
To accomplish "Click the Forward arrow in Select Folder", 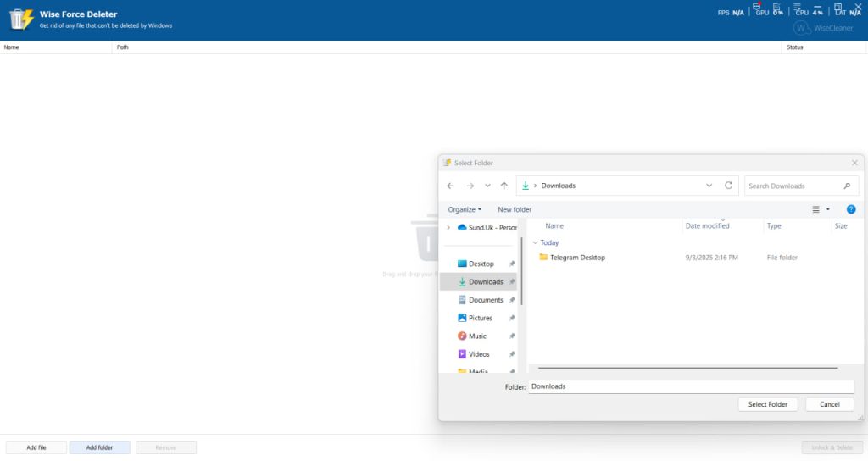I will coord(470,186).
